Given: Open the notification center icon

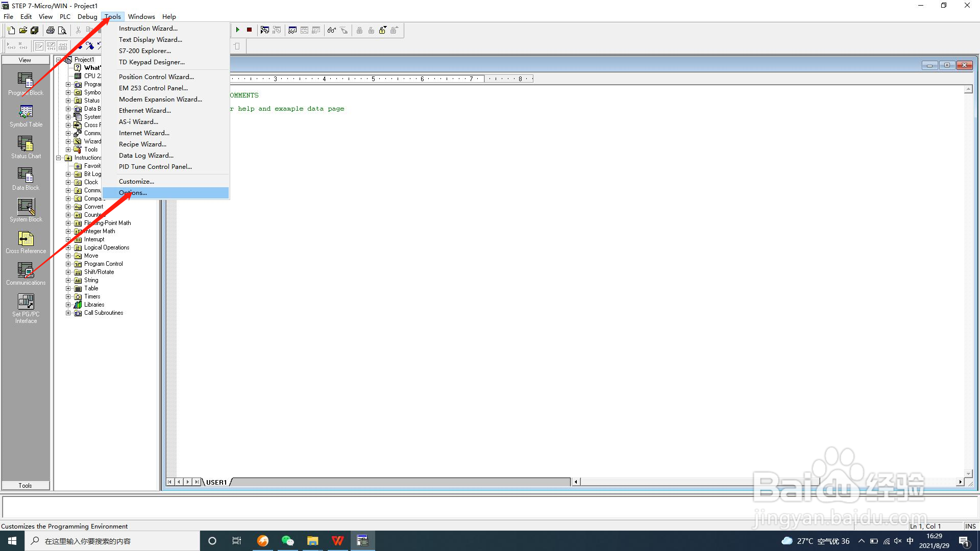Looking at the screenshot, I should [x=964, y=541].
